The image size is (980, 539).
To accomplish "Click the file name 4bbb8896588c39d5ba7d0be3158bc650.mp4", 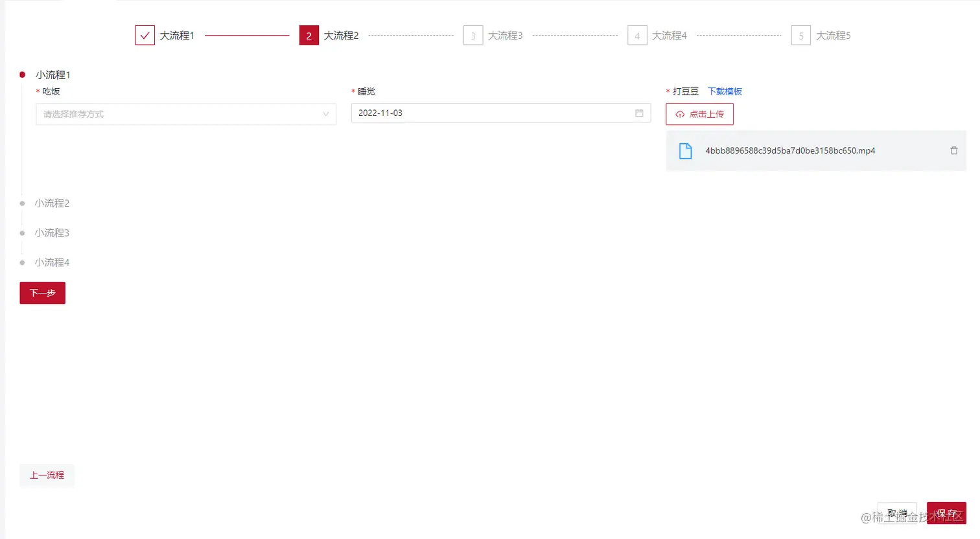I will (790, 150).
